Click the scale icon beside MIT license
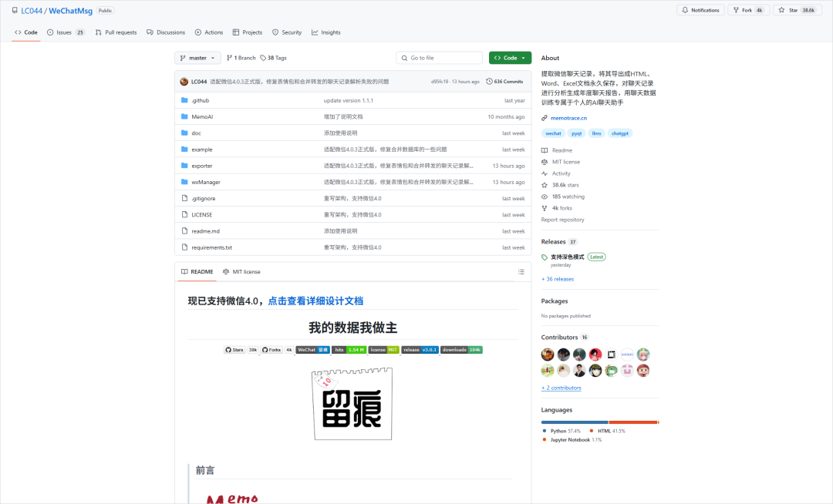This screenshot has height=504, width=833. pyautogui.click(x=546, y=161)
